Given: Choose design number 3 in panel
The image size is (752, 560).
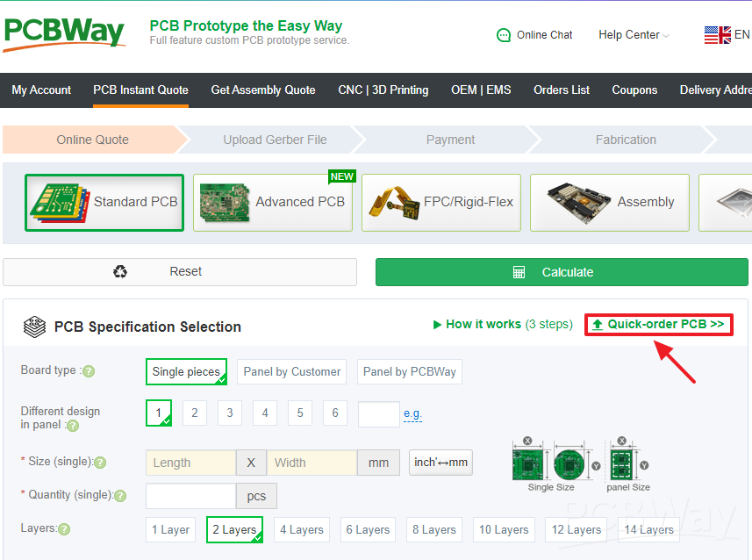Looking at the screenshot, I should 229,413.
